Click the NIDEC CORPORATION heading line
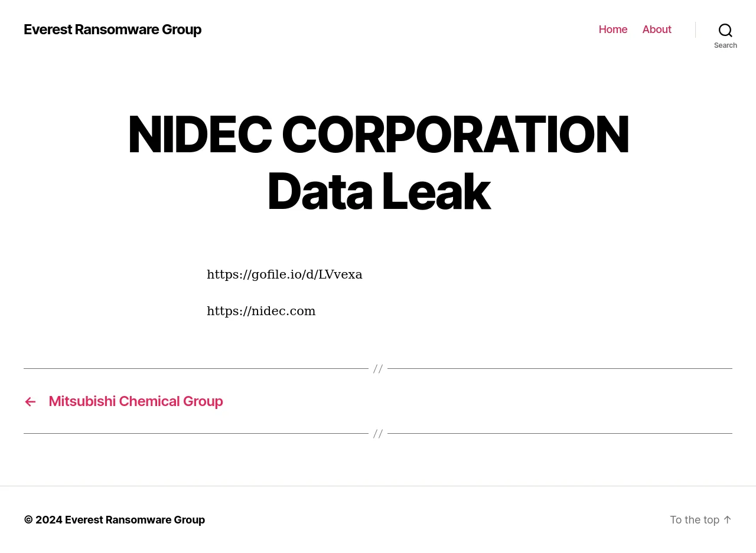Image resolution: width=756 pixels, height=553 pixels. [x=378, y=135]
